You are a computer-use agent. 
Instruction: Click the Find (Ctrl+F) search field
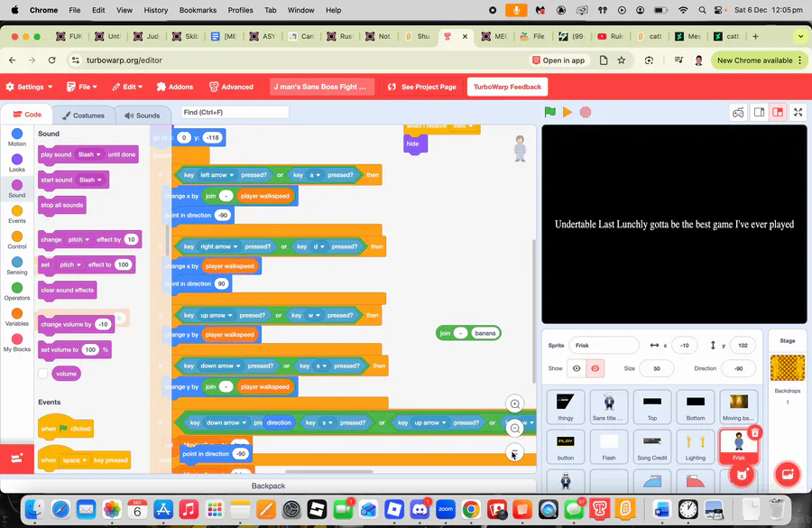click(x=235, y=112)
